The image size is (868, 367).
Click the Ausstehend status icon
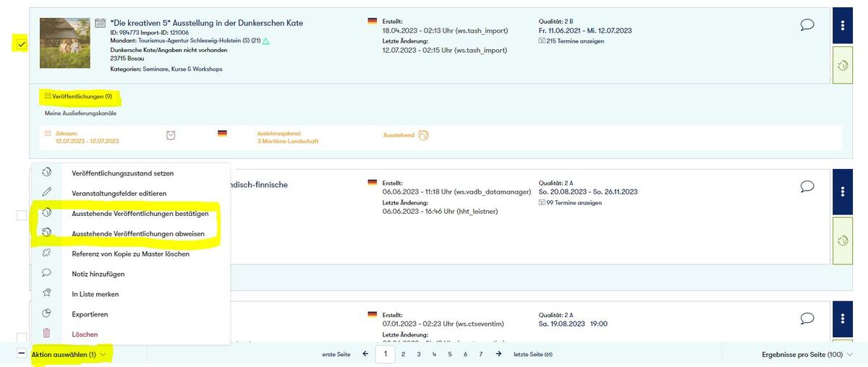coord(423,135)
